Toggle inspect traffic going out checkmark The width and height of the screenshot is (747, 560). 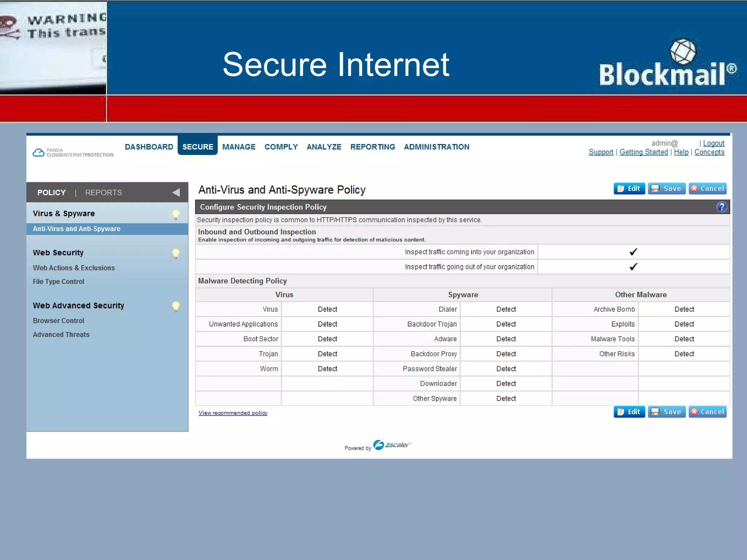[x=633, y=267]
